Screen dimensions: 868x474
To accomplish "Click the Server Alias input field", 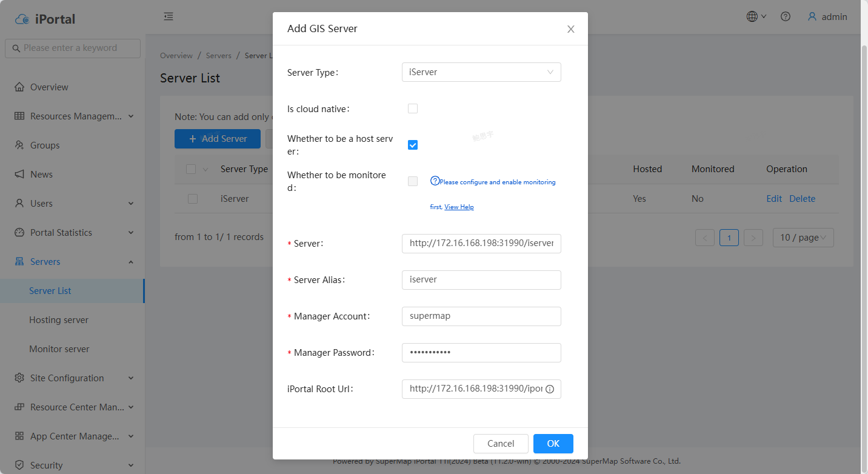I will pos(481,280).
